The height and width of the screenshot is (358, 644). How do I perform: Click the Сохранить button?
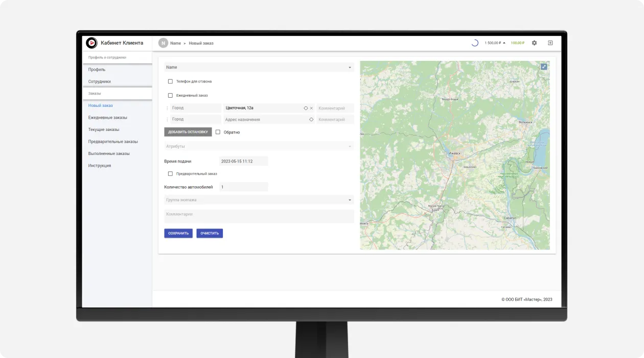[x=178, y=233]
